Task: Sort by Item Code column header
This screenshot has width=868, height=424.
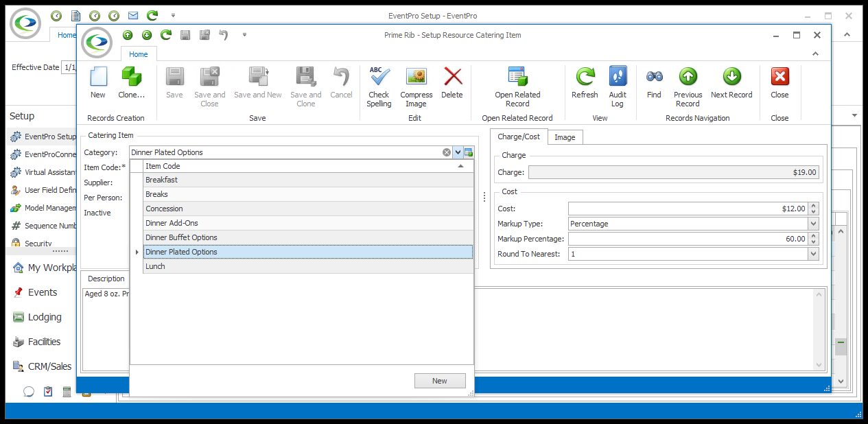Action: tap(308, 166)
